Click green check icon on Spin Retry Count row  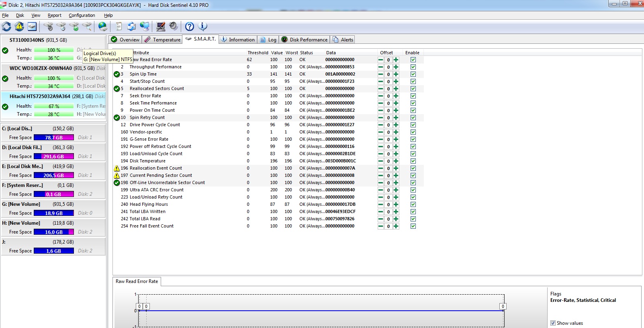coord(117,118)
